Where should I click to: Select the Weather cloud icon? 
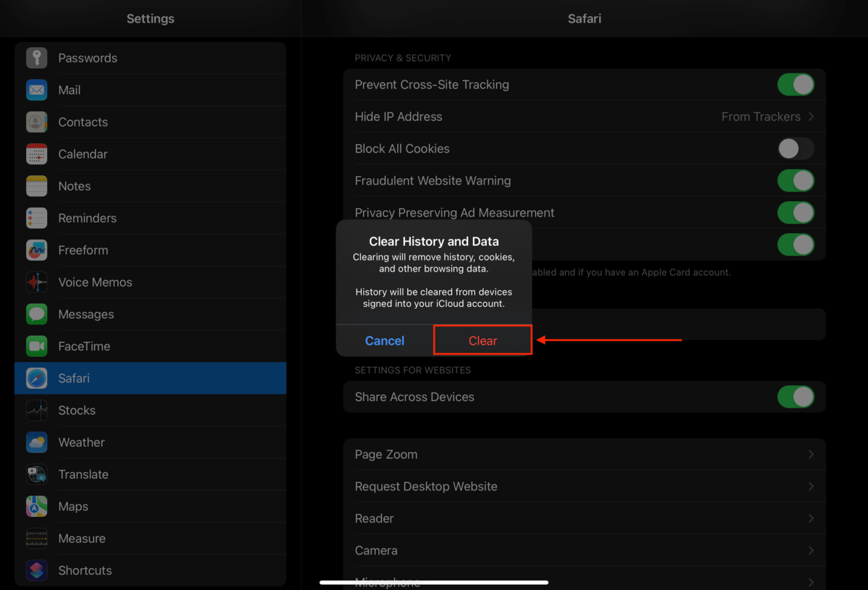click(37, 442)
